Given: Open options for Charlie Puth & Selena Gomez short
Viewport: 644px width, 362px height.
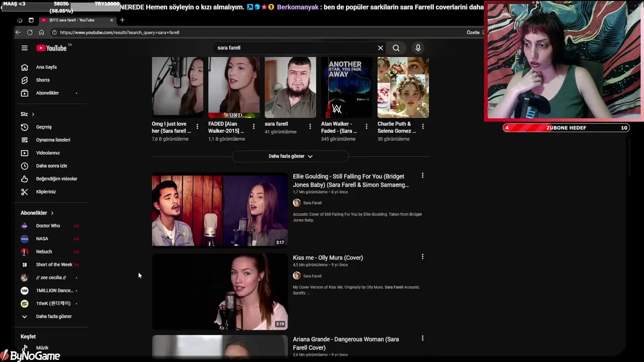Looking at the screenshot, I should [x=423, y=126].
